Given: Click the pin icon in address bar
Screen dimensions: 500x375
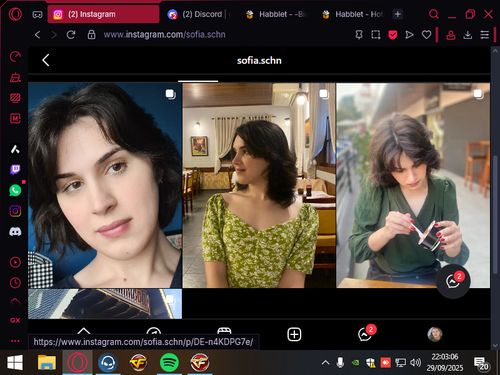Looking at the screenshot, I should (x=359, y=35).
